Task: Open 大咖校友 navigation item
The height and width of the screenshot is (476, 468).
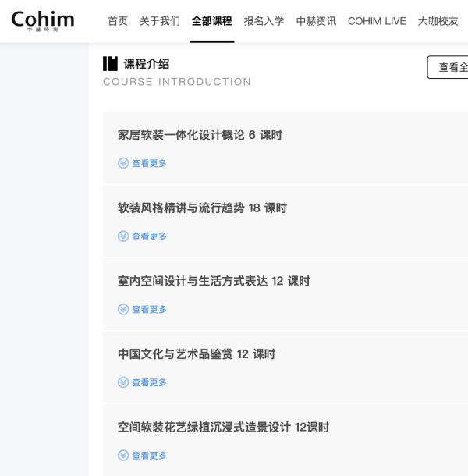Action: click(438, 21)
